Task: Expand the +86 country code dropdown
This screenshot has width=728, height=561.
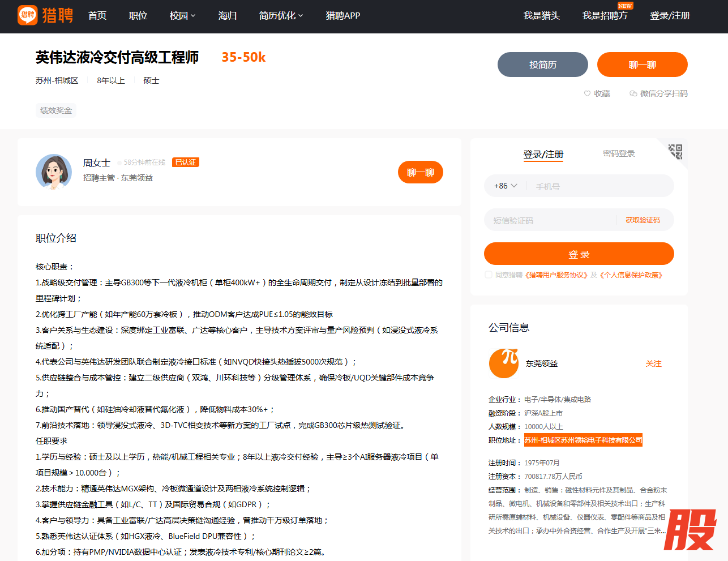Action: [x=505, y=186]
